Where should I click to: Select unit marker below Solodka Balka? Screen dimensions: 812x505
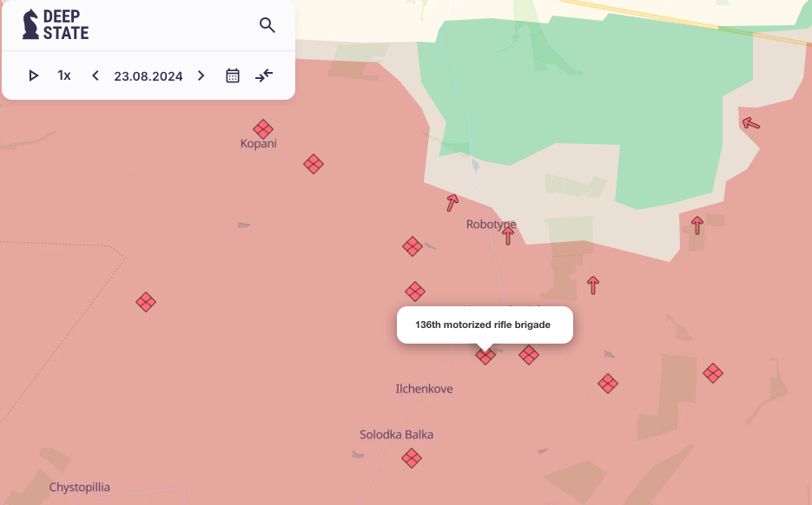[x=412, y=457]
